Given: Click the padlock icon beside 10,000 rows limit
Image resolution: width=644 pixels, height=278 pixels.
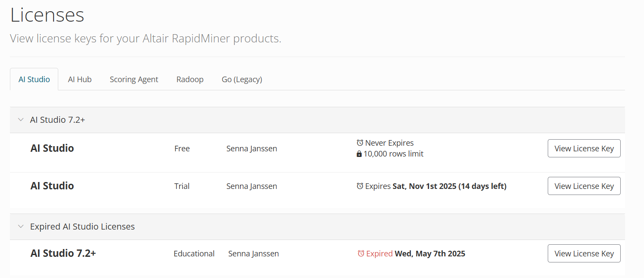Looking at the screenshot, I should pyautogui.click(x=359, y=154).
